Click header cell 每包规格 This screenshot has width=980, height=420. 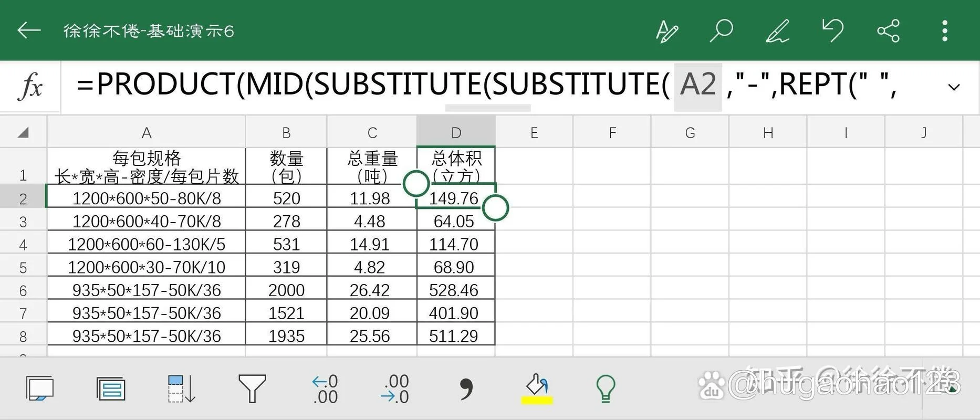pos(147,166)
